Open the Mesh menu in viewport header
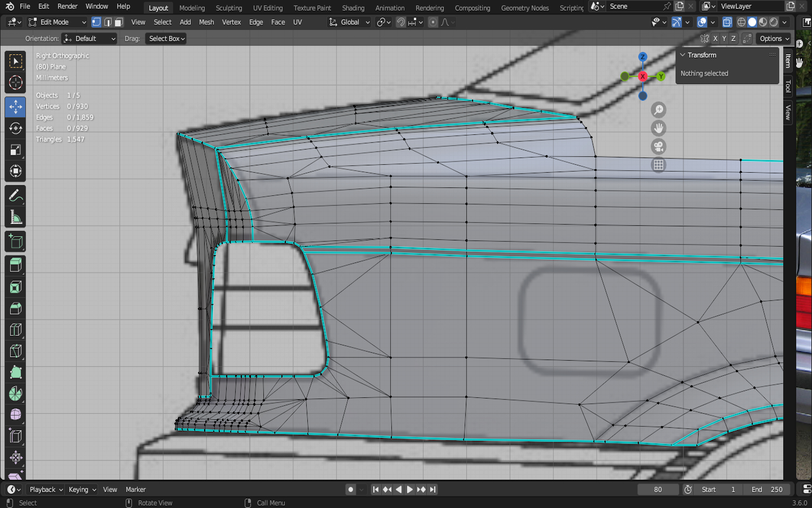 tap(206, 22)
